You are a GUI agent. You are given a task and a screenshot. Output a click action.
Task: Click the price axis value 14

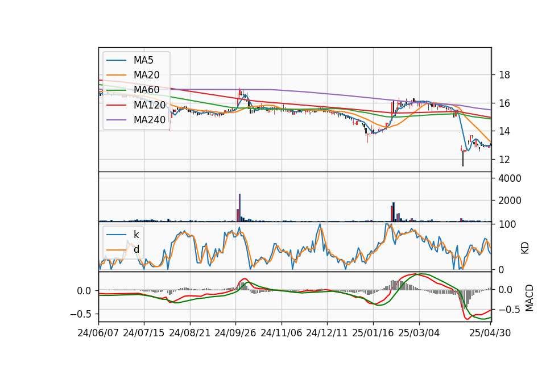[504, 131]
